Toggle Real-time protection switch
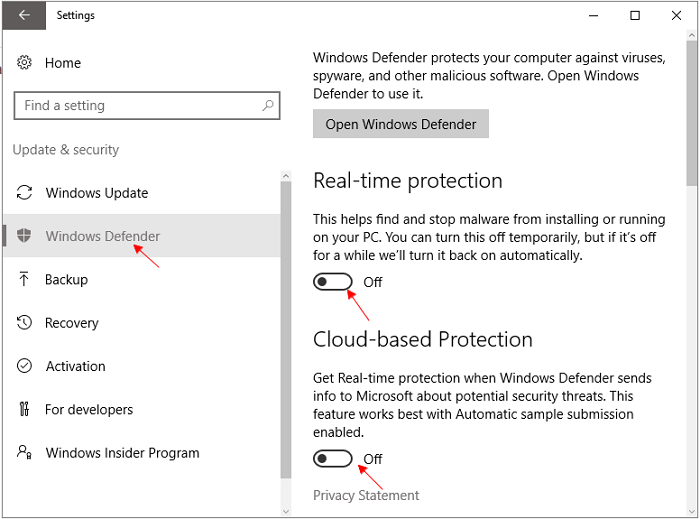 tap(333, 282)
